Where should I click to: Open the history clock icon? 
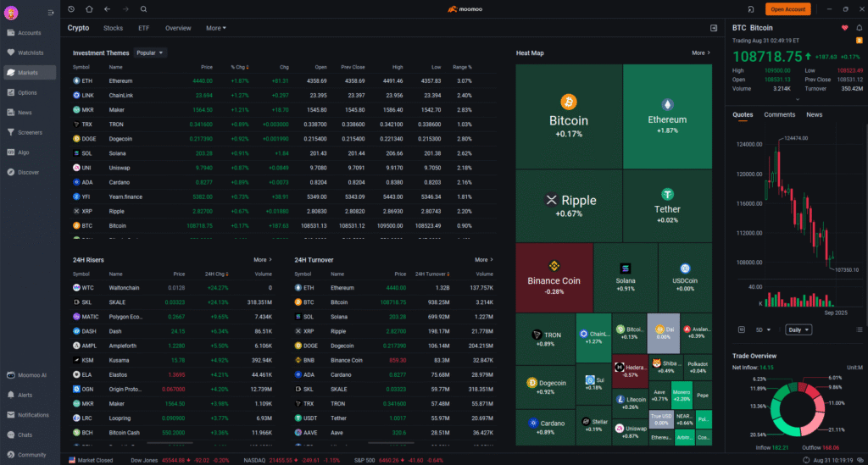(x=71, y=8)
